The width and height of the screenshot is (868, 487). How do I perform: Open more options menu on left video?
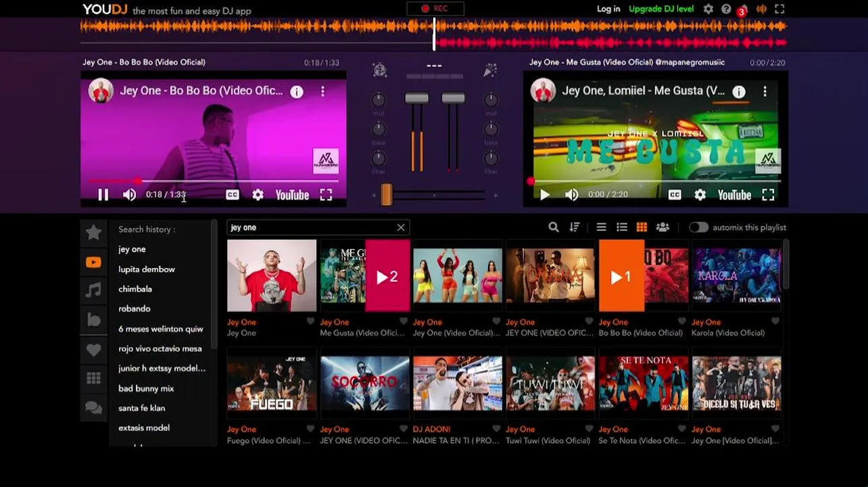322,91
